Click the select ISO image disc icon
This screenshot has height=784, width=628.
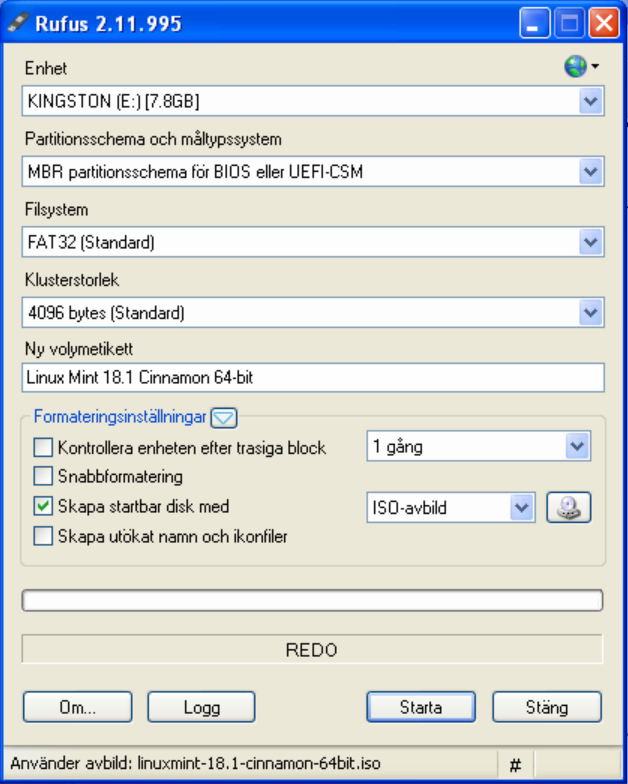point(568,508)
